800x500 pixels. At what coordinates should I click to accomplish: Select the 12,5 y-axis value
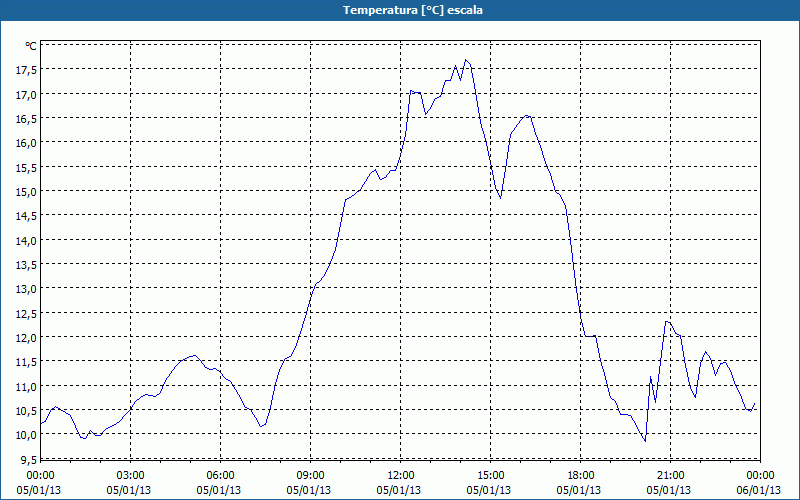(26, 314)
